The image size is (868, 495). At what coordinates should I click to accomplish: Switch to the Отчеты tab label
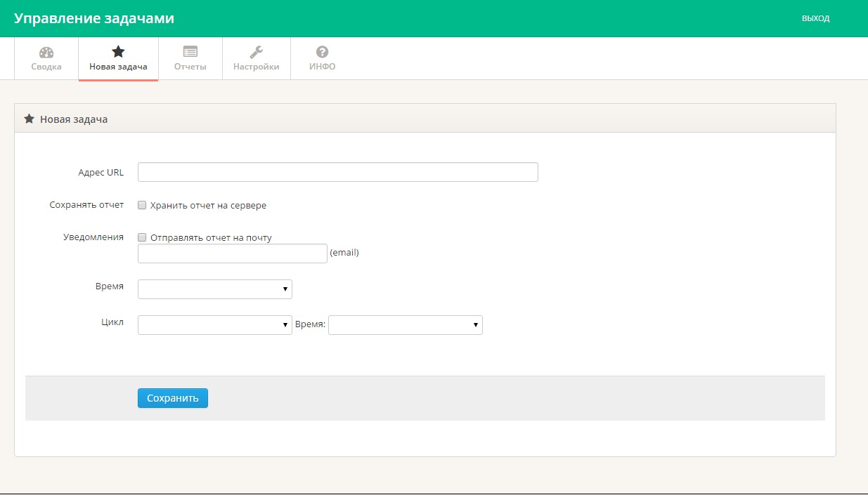(x=190, y=67)
